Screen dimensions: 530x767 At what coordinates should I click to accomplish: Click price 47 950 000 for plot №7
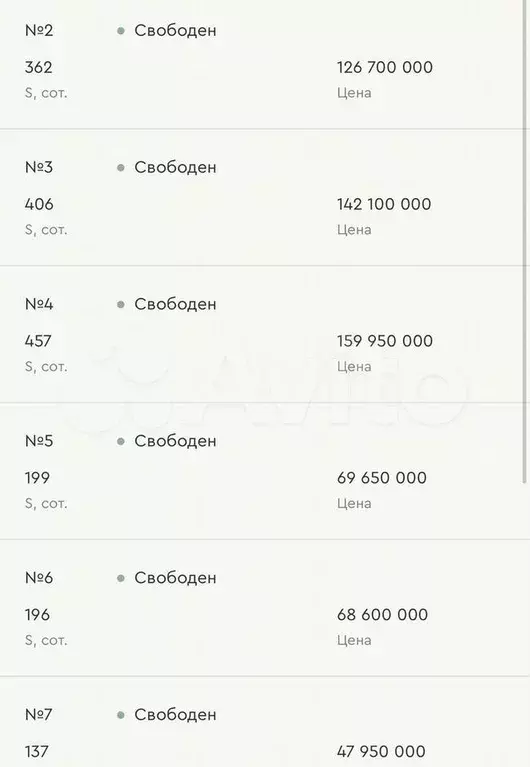coord(381,751)
